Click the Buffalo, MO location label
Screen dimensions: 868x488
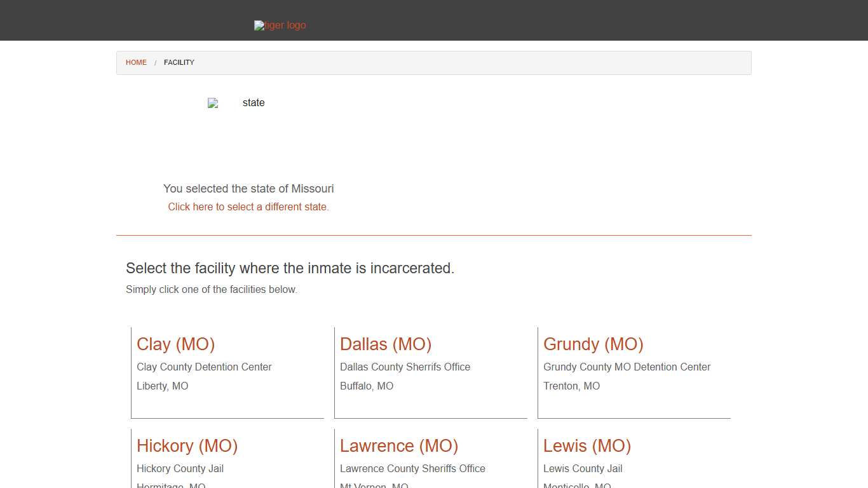point(366,386)
